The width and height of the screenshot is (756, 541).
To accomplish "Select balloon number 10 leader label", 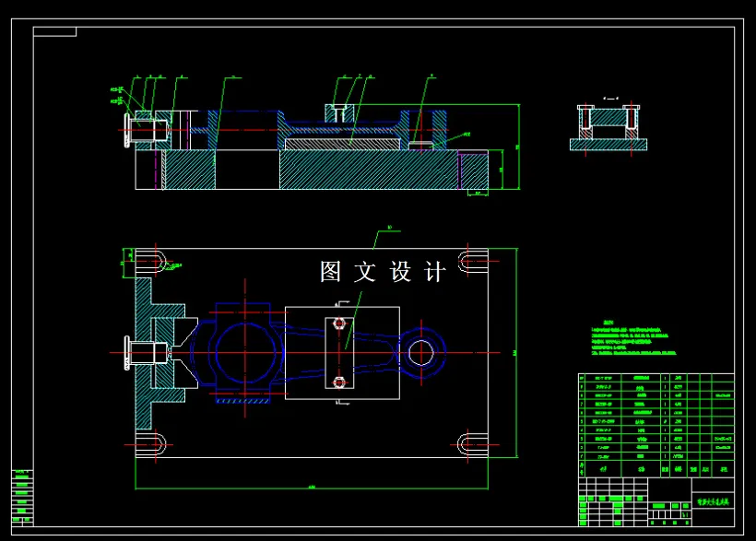I will coord(390,228).
